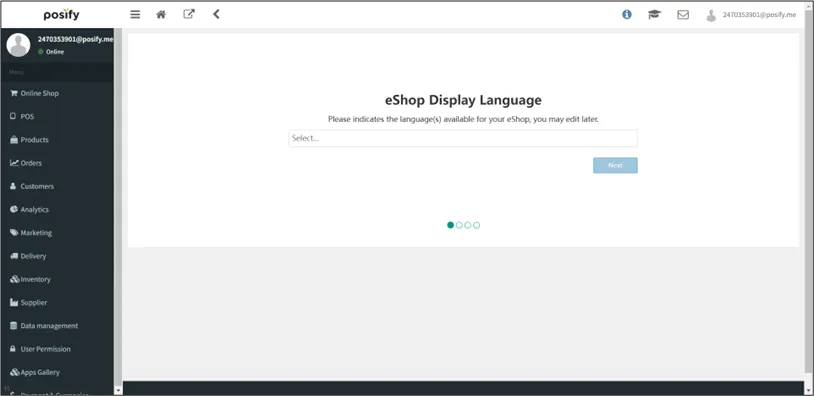The height and width of the screenshot is (396, 814).
Task: Click the Next button
Action: click(615, 166)
